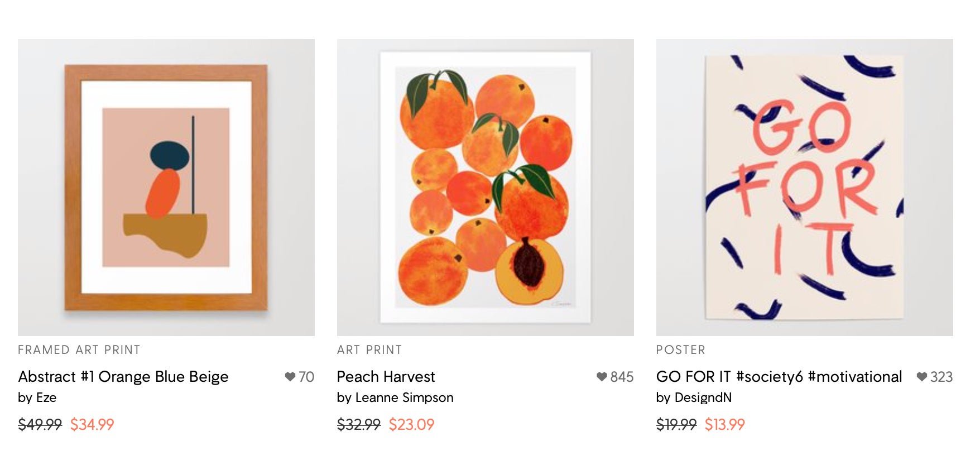
Task: Click heart icon next to 845 likes
Action: pyautogui.click(x=602, y=377)
